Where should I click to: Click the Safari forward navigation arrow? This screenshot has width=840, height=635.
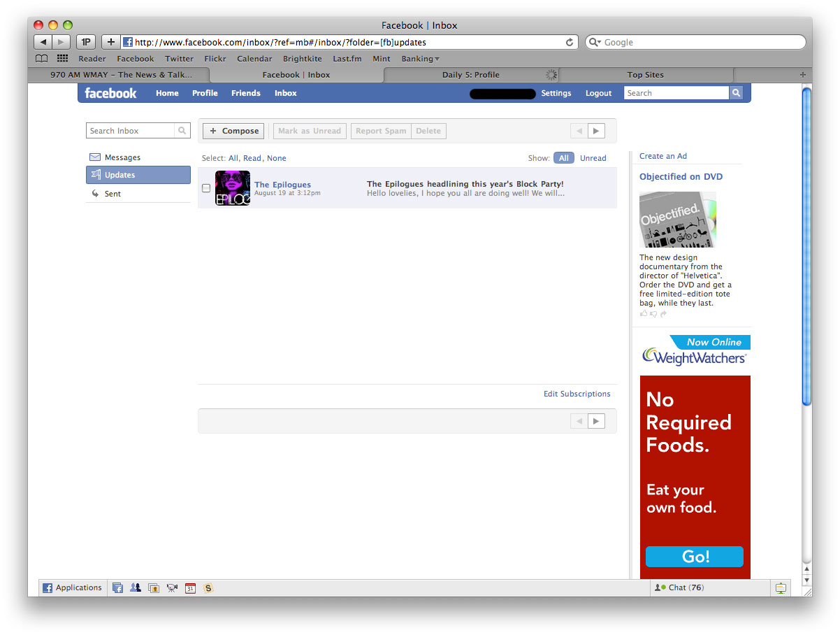61,42
